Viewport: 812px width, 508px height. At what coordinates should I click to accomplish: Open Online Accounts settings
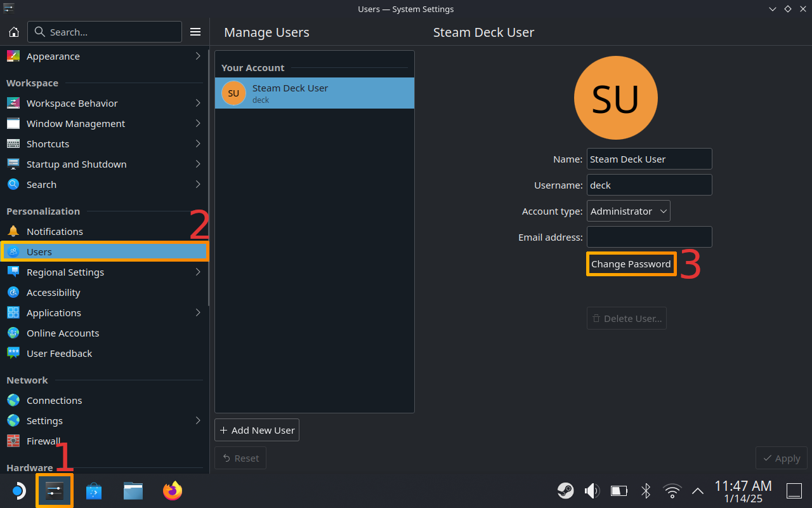pyautogui.click(x=63, y=333)
